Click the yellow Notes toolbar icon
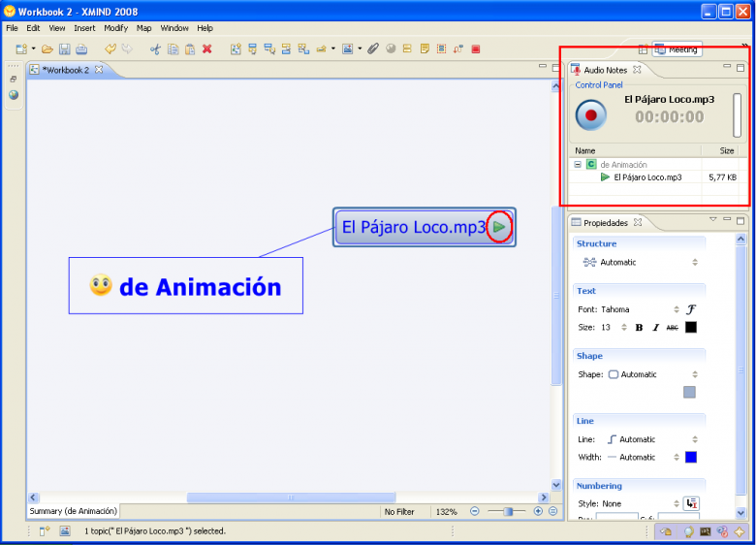756x545 pixels. 425,48
